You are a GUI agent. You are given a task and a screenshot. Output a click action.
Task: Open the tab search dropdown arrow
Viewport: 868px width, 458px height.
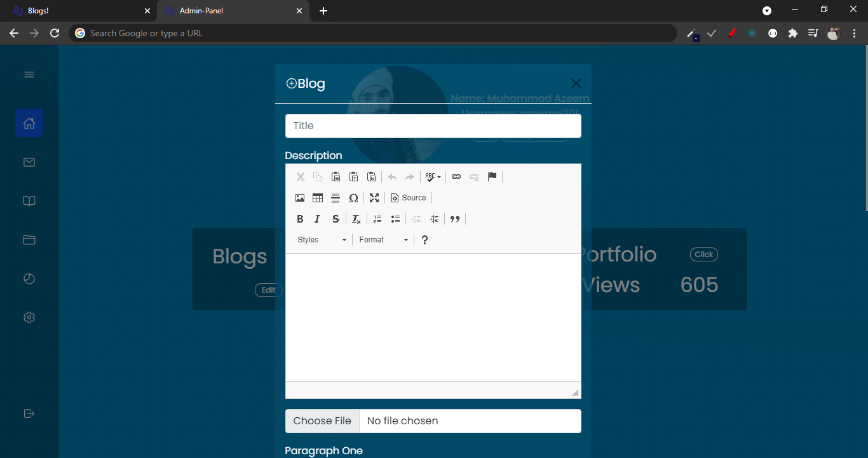tap(767, 10)
